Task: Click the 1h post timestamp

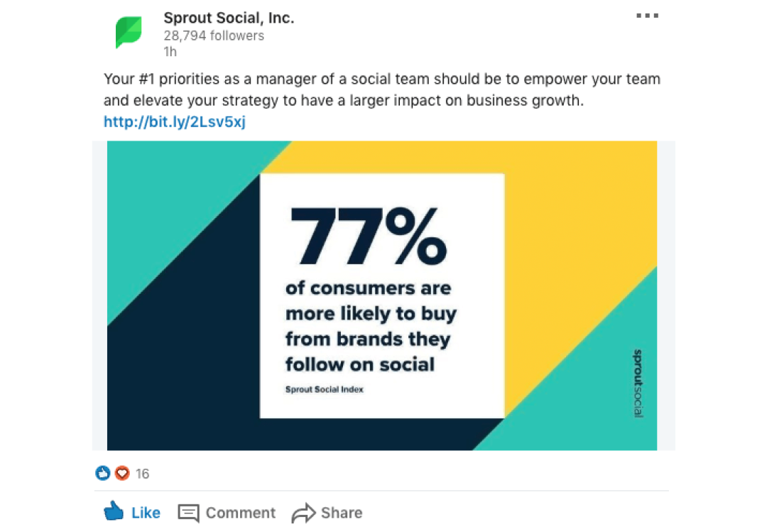Action: (170, 51)
